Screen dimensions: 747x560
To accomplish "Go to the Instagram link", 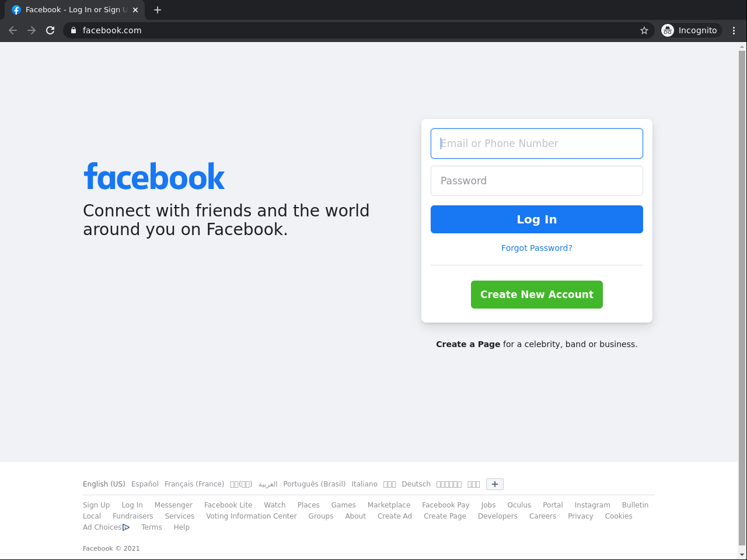I will pos(592,505).
